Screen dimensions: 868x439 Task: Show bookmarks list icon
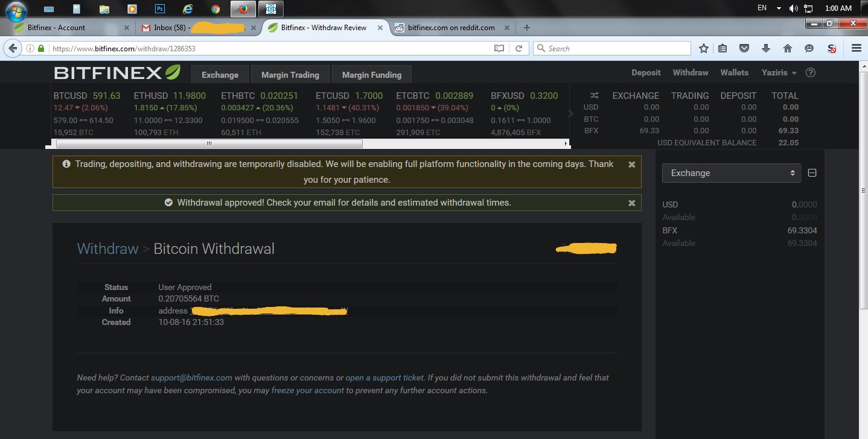723,48
